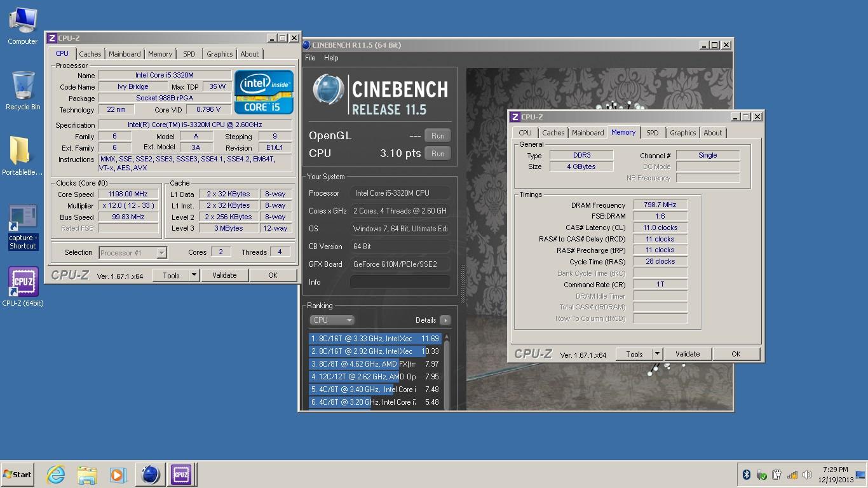This screenshot has height=488, width=868.
Task: Click the Multiplier value x 12.0 (12 - 33)
Action: click(128, 206)
